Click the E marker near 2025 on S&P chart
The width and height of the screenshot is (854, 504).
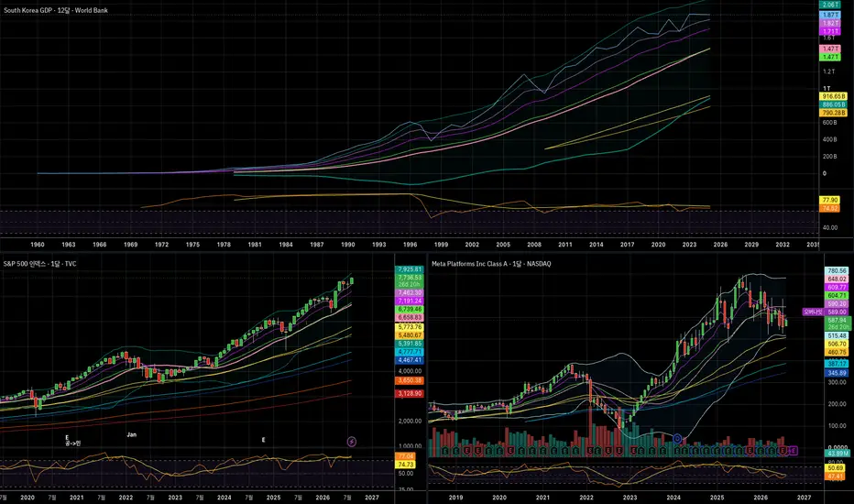(264, 440)
